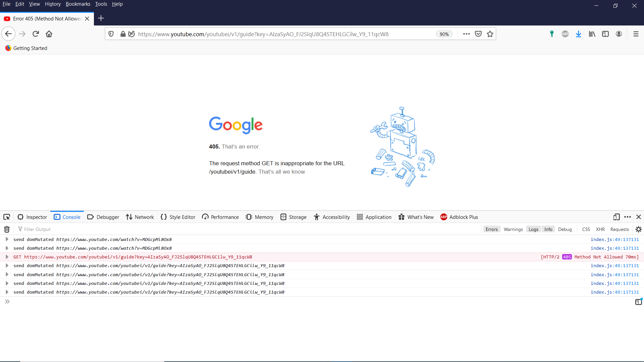Open a new tab with plus button
Viewport: 644px width, 362px height.
coord(101,18)
